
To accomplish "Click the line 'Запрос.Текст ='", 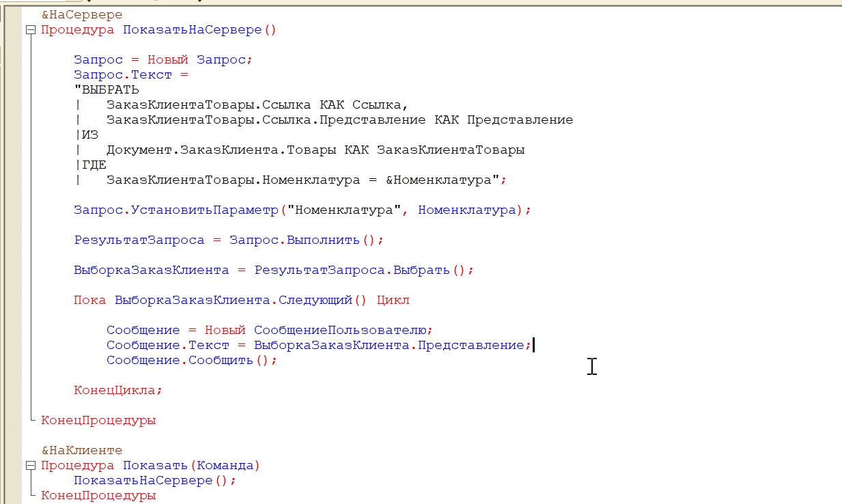I will click(x=130, y=74).
